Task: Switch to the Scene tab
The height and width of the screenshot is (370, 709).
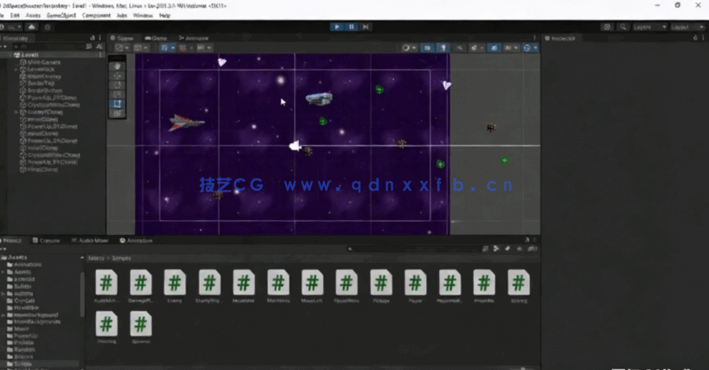Action: pos(122,38)
